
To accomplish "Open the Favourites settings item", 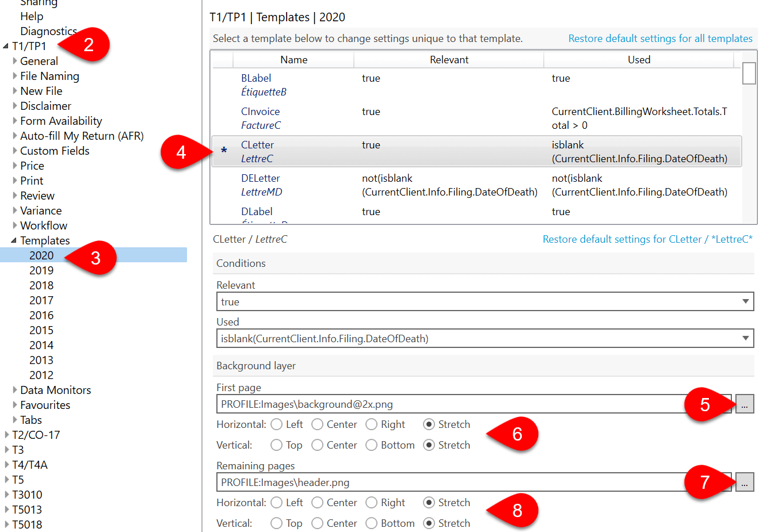I will click(x=45, y=405).
